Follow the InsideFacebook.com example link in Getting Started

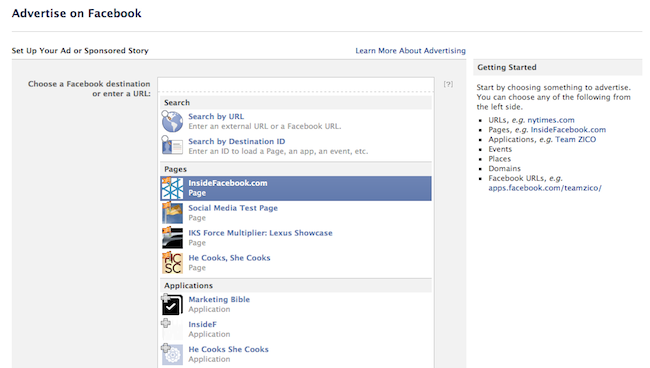(x=568, y=130)
